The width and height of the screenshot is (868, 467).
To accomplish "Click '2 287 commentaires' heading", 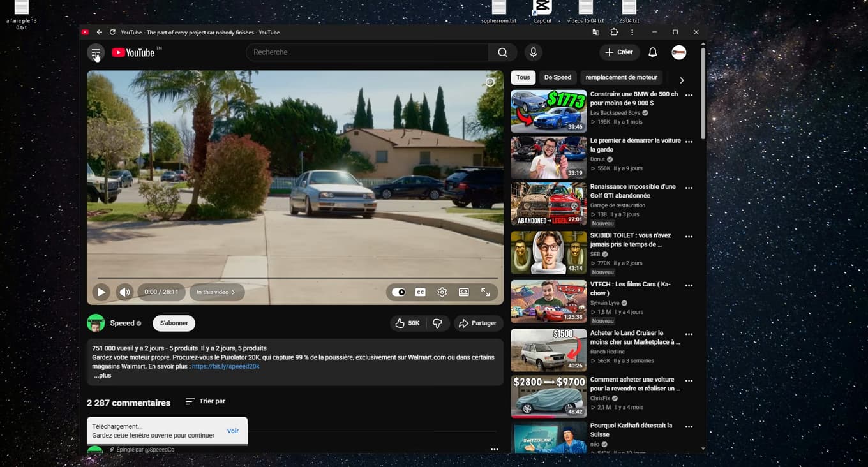I will point(129,403).
